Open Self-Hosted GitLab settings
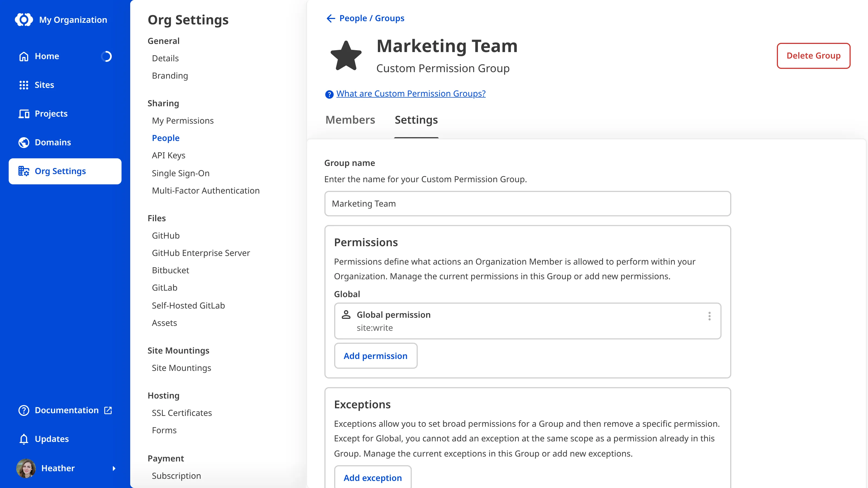 click(x=188, y=306)
